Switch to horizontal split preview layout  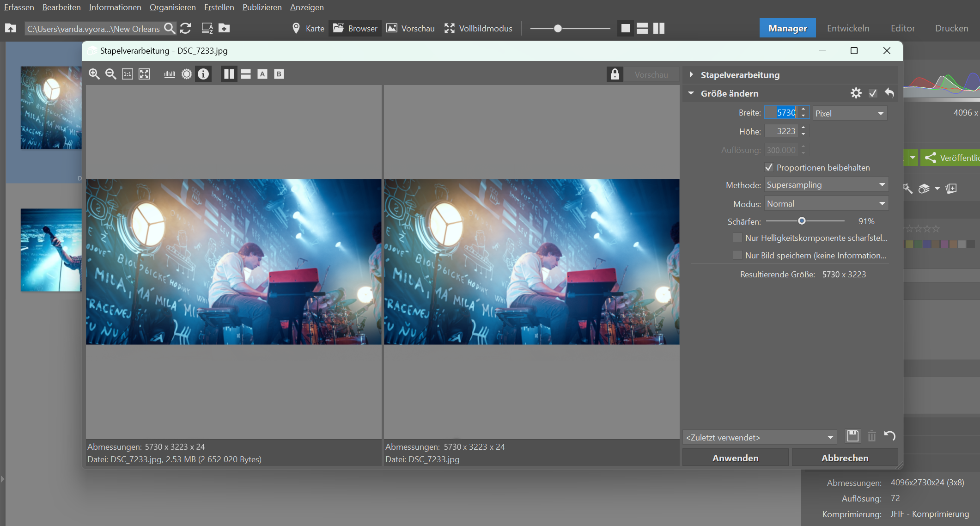pyautogui.click(x=246, y=74)
